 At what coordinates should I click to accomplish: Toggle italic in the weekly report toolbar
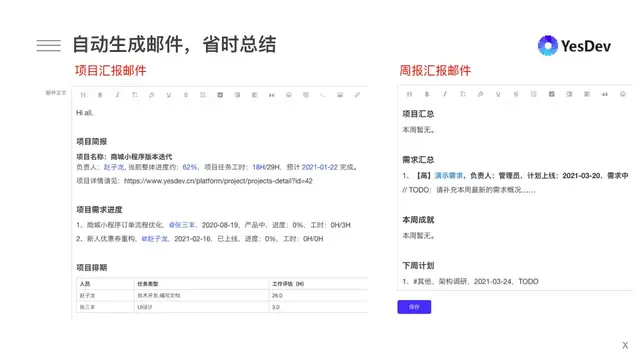[445, 94]
